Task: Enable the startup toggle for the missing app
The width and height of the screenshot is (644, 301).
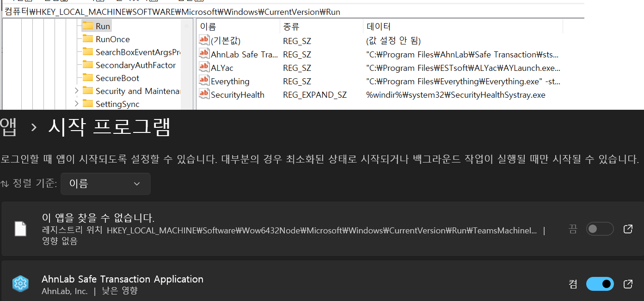Action: 600,229
